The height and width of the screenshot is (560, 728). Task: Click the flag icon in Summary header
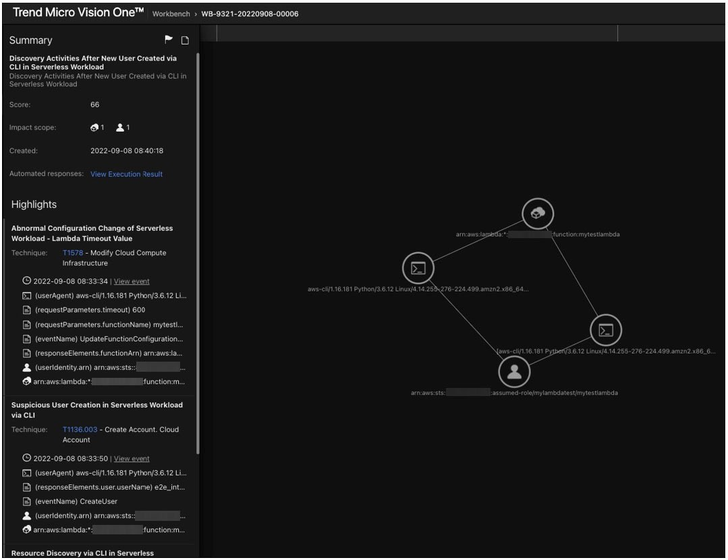pos(169,40)
